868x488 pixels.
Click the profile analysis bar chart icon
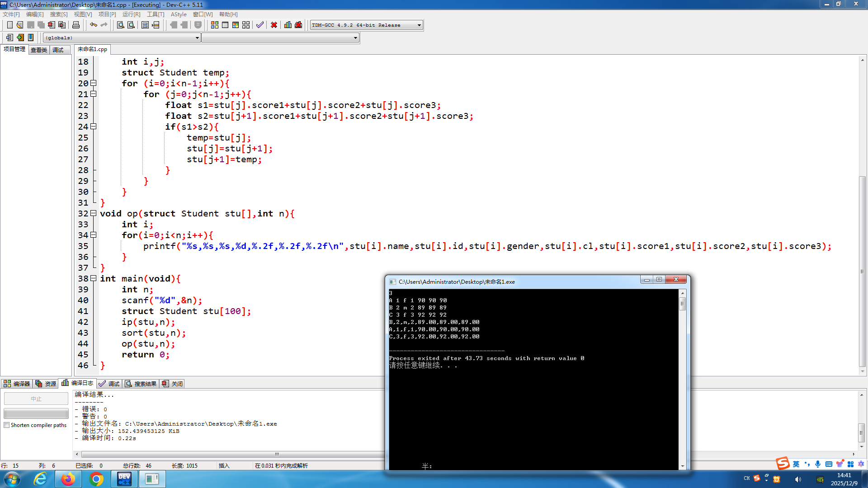(288, 25)
